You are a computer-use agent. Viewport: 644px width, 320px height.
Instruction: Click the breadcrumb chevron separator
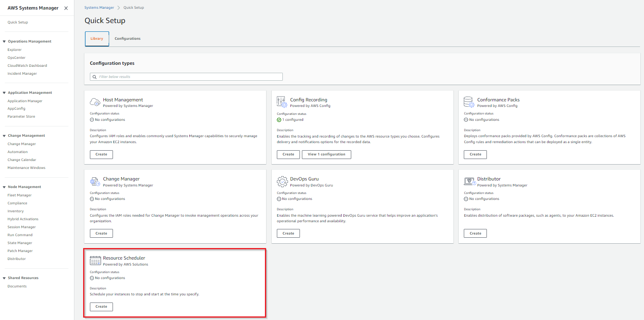(119, 8)
